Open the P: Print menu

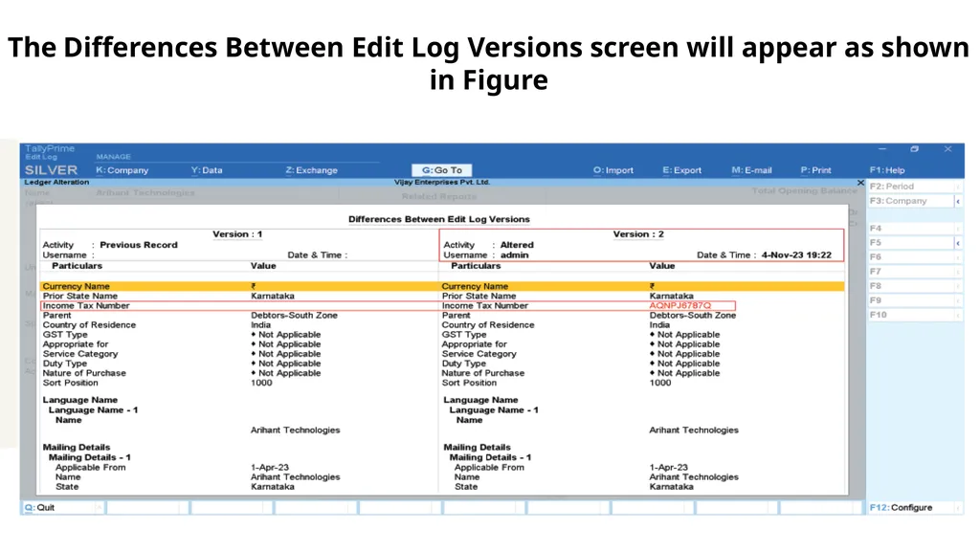tap(815, 170)
